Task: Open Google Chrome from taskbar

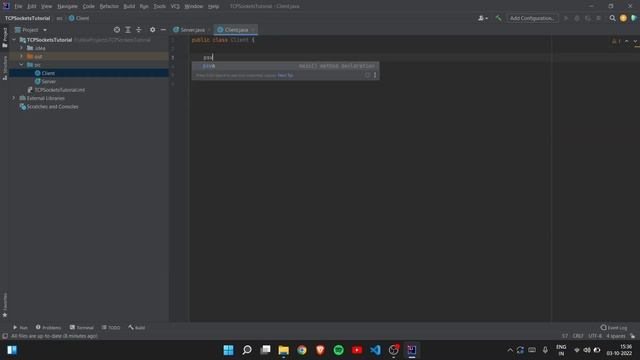Action: click(x=302, y=350)
